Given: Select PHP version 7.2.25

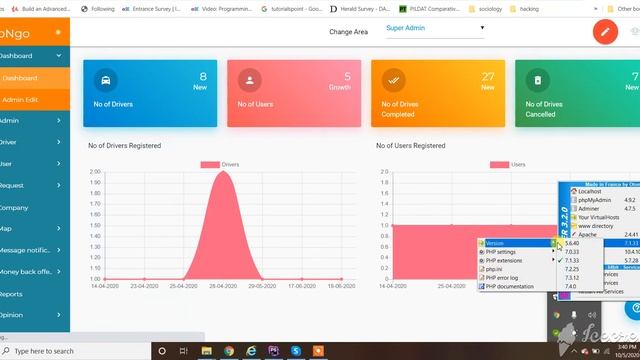Looking at the screenshot, I should pos(572,269).
